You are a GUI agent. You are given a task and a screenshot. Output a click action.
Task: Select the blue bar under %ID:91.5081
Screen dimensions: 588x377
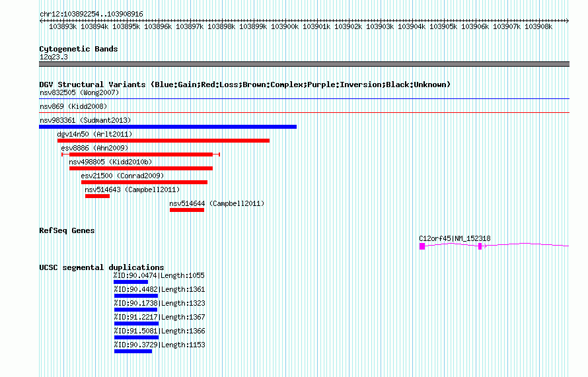point(137,337)
